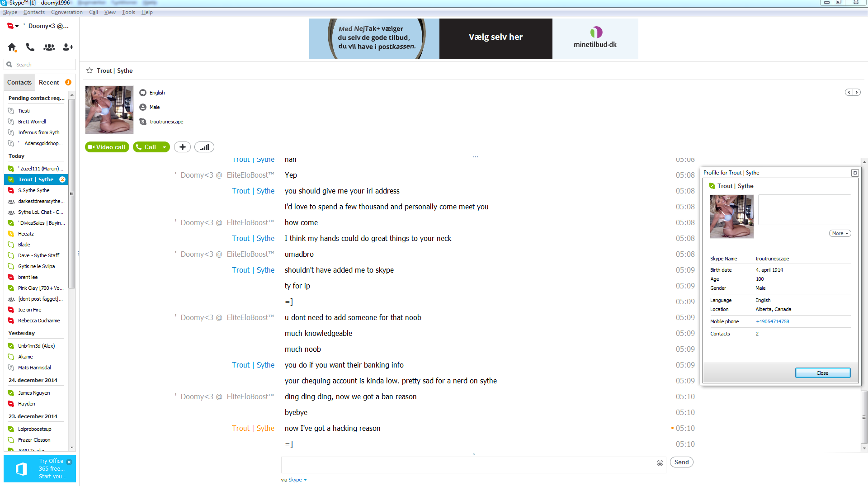The image size is (868, 486).
Task: Call Trout | Sythe with the Call button
Action: (x=146, y=147)
